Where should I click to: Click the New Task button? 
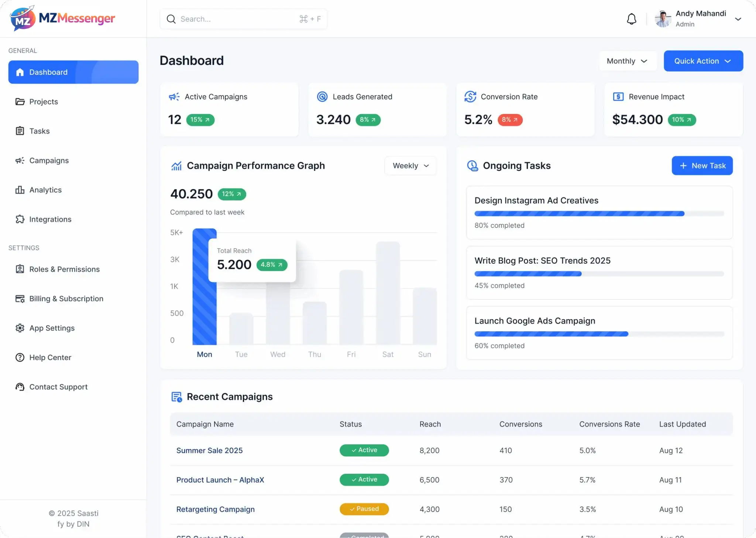[702, 165]
